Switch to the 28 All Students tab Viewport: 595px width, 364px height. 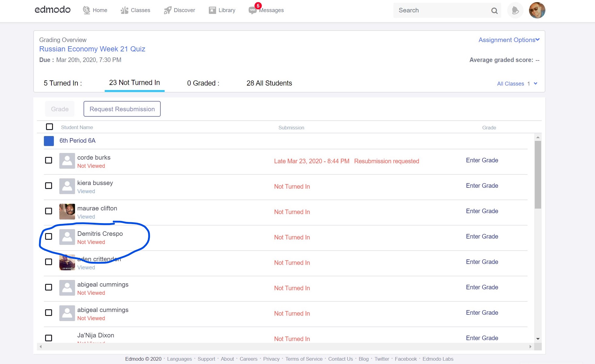269,83
